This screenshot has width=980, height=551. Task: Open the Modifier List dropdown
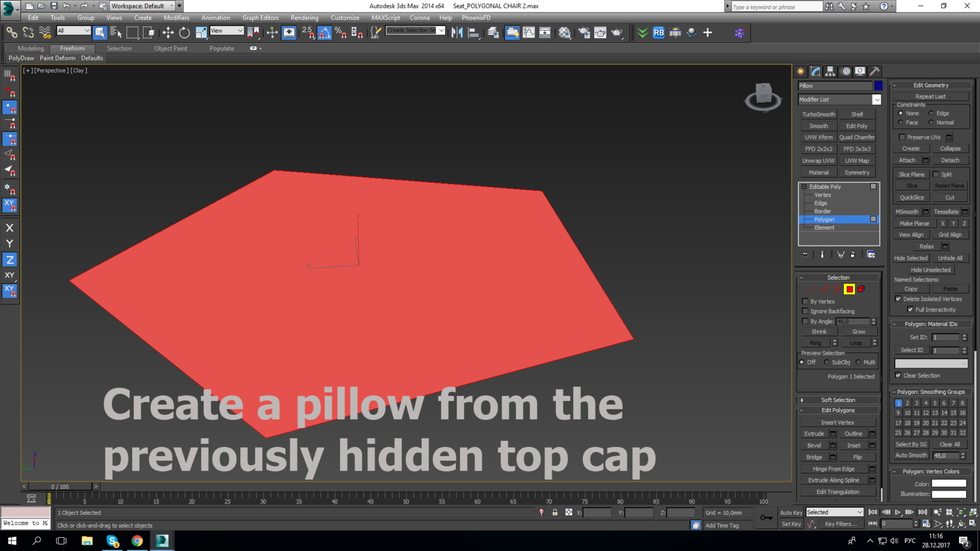(840, 99)
